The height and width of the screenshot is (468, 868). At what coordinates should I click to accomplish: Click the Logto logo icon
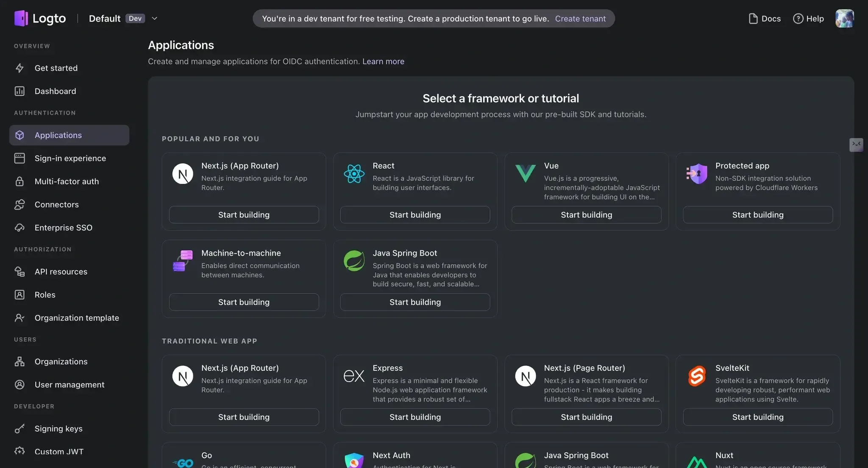[21, 18]
